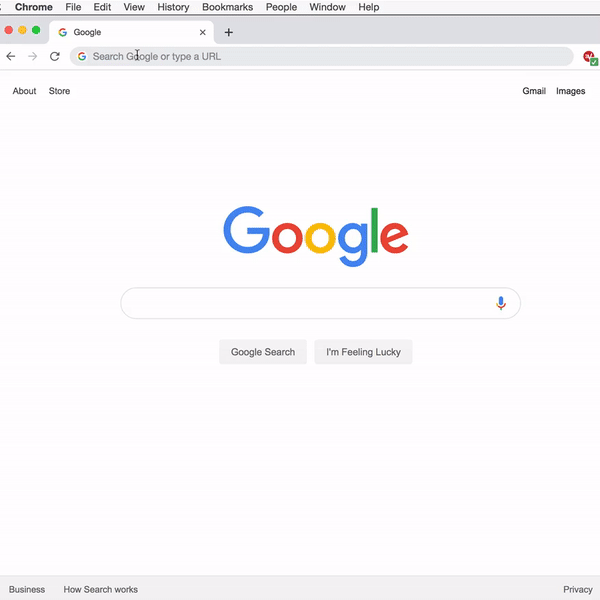Open the View menu
Screen dimensions: 600x600
(x=134, y=7)
